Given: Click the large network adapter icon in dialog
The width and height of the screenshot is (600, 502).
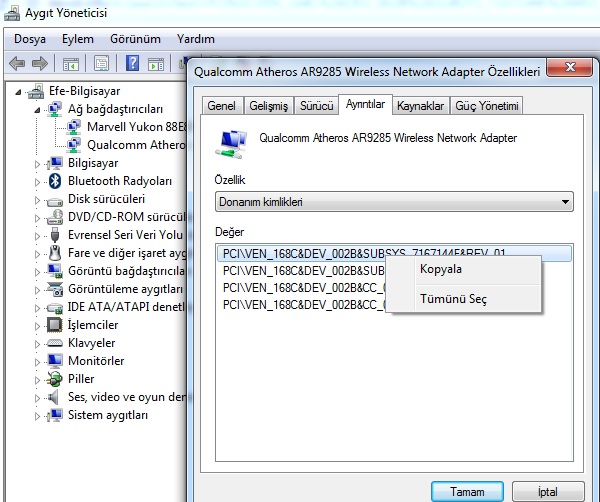Looking at the screenshot, I should [231, 144].
